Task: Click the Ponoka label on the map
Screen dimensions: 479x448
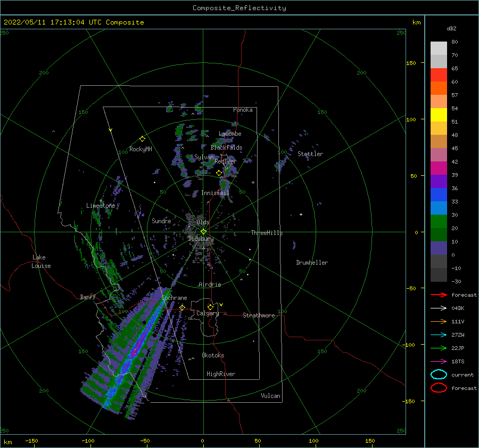Action: point(243,110)
